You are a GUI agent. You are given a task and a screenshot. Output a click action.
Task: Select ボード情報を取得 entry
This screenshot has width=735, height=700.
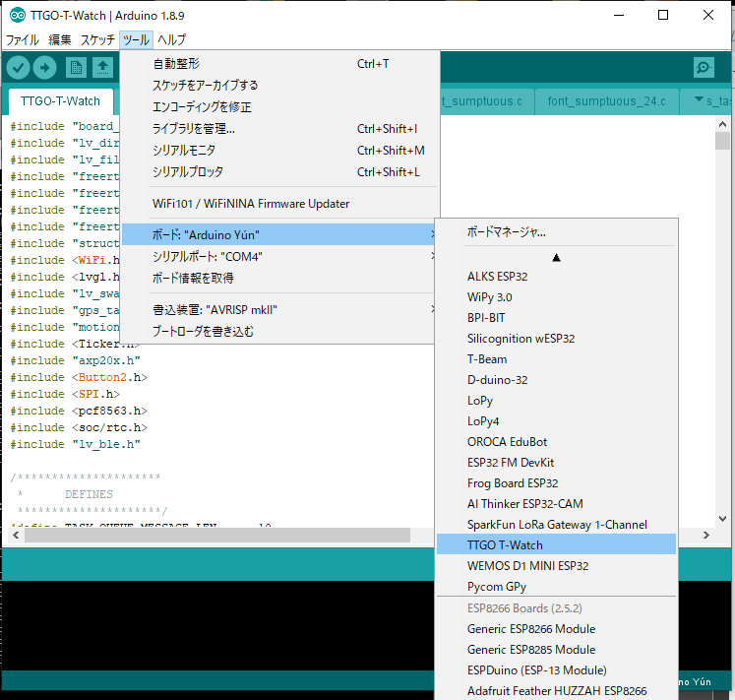pyautogui.click(x=278, y=278)
